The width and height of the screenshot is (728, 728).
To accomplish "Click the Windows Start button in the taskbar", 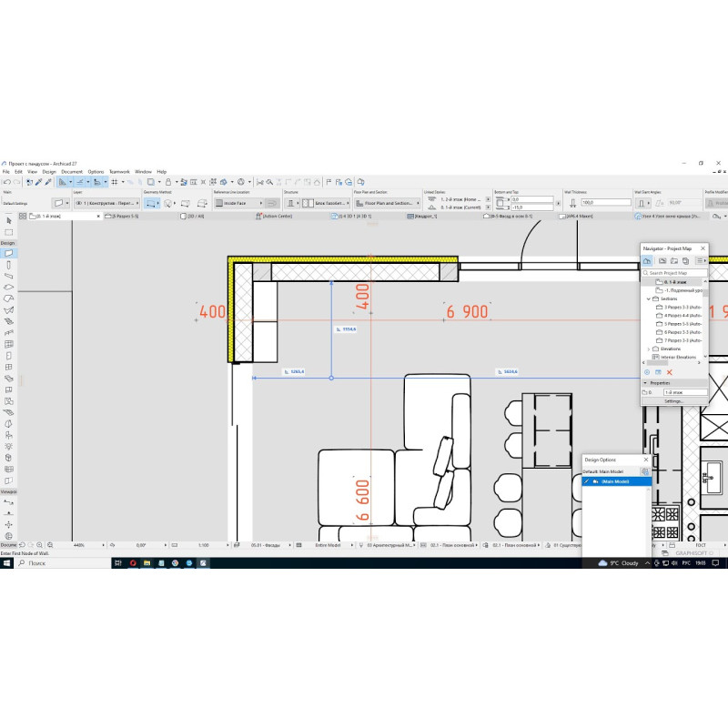I will tap(6, 563).
